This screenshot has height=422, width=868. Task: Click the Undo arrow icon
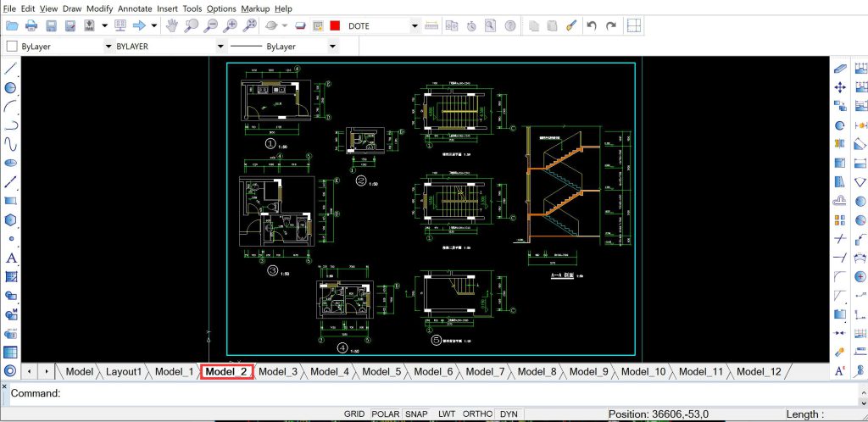591,25
